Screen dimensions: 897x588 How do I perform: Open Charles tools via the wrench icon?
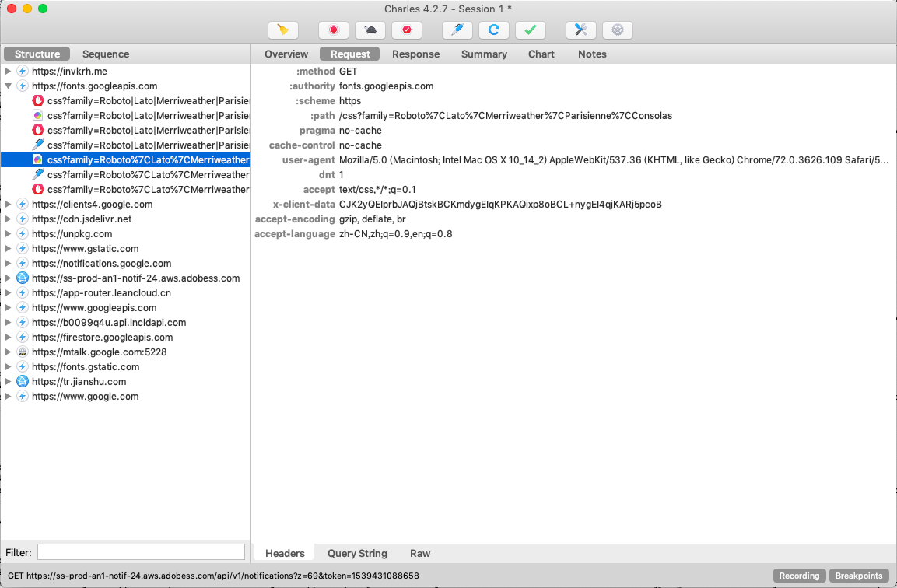[580, 30]
